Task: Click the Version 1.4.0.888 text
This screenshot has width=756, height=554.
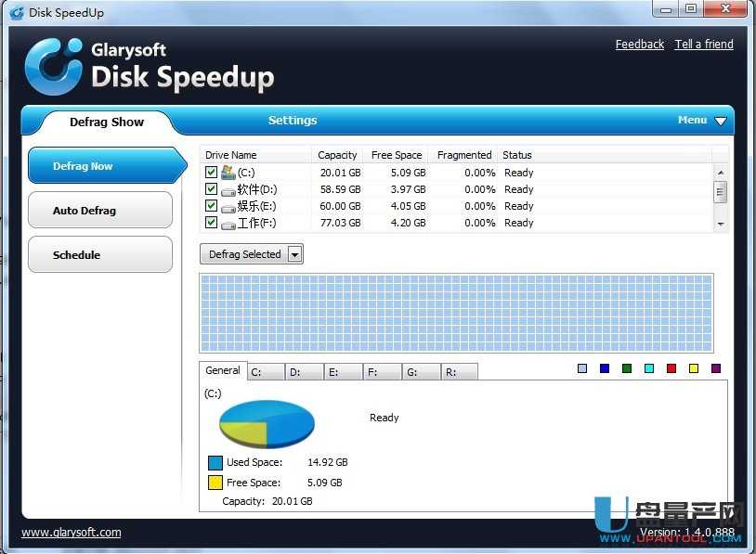Action: (687, 533)
